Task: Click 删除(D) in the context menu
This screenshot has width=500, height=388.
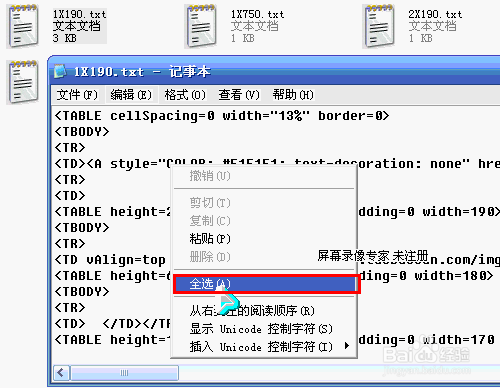Action: click(x=264, y=257)
